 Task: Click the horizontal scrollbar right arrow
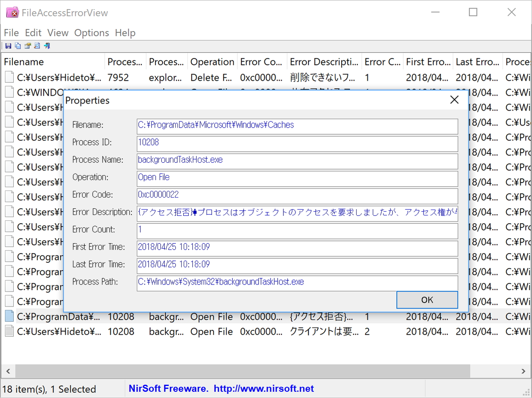(523, 371)
